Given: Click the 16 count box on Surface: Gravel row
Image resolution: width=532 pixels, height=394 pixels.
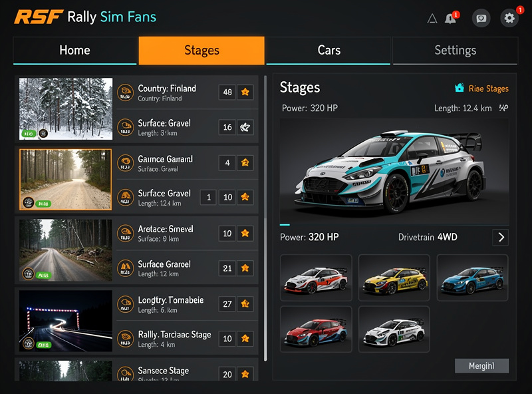Looking at the screenshot, I should (227, 127).
